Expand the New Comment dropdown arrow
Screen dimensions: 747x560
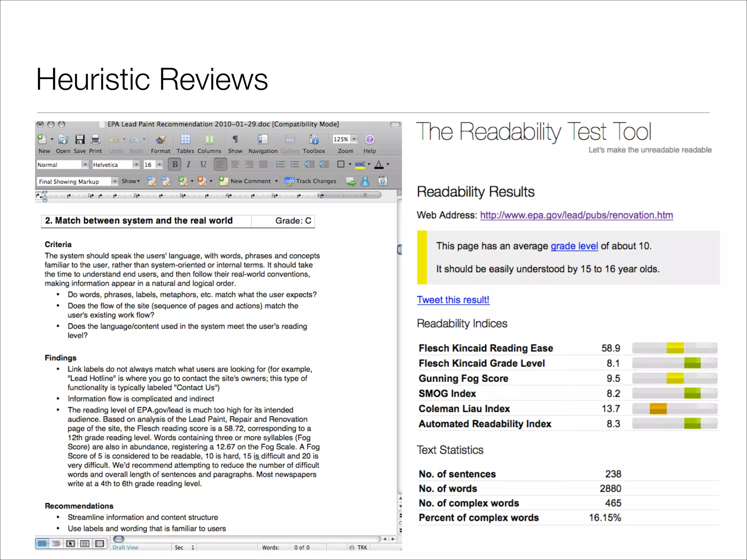point(276,181)
